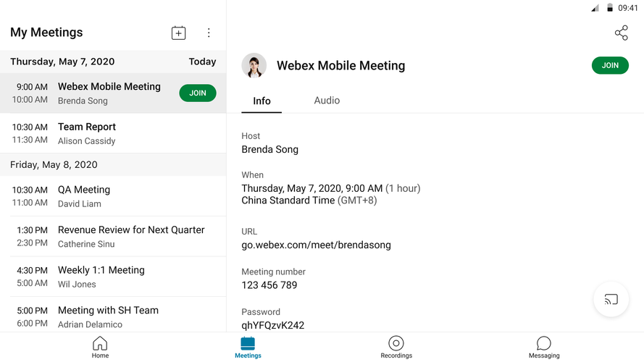Open the Team Report meeting
This screenshot has width=644, height=362.
(x=113, y=133)
